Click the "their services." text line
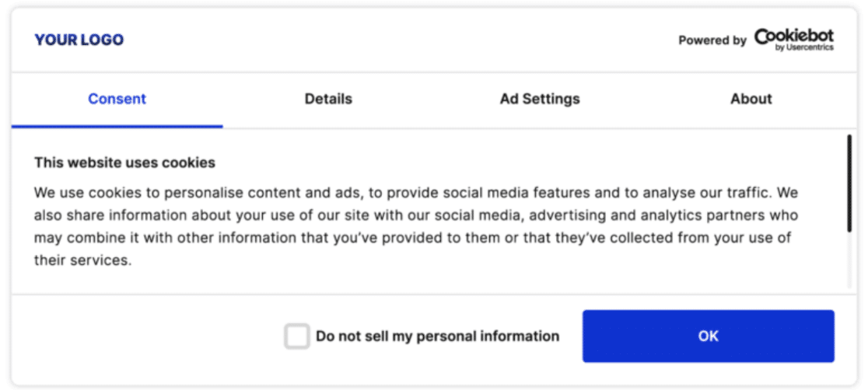The height and width of the screenshot is (390, 868). [x=82, y=260]
